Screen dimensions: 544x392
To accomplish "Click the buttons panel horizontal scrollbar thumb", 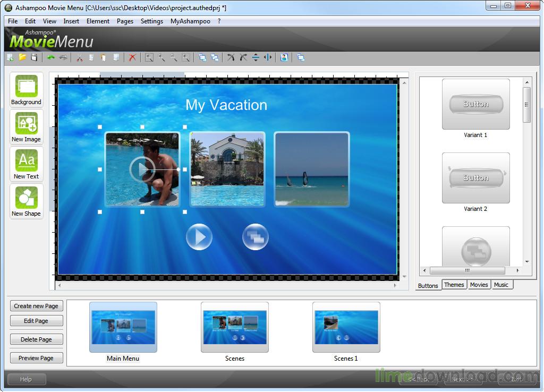I will [467, 270].
